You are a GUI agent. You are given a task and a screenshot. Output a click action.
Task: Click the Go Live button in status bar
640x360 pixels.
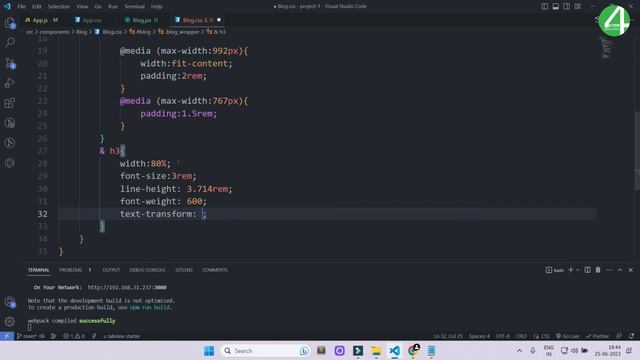[568, 336]
